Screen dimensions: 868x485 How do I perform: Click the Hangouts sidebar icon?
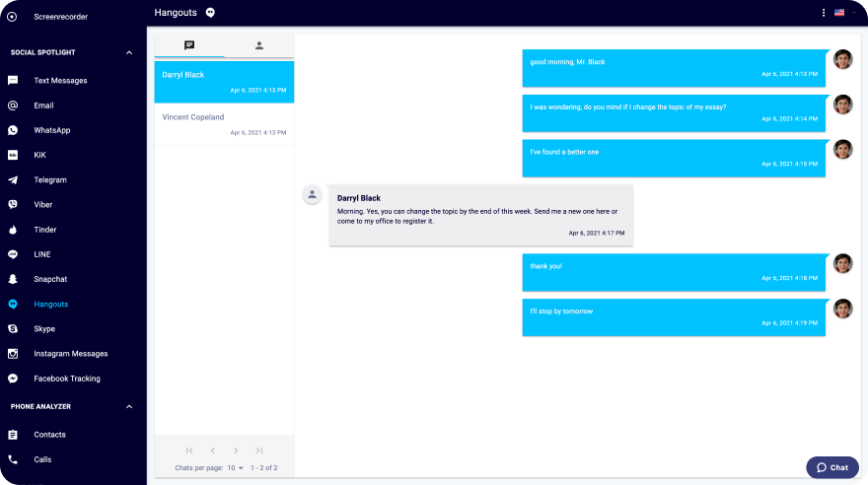point(13,305)
